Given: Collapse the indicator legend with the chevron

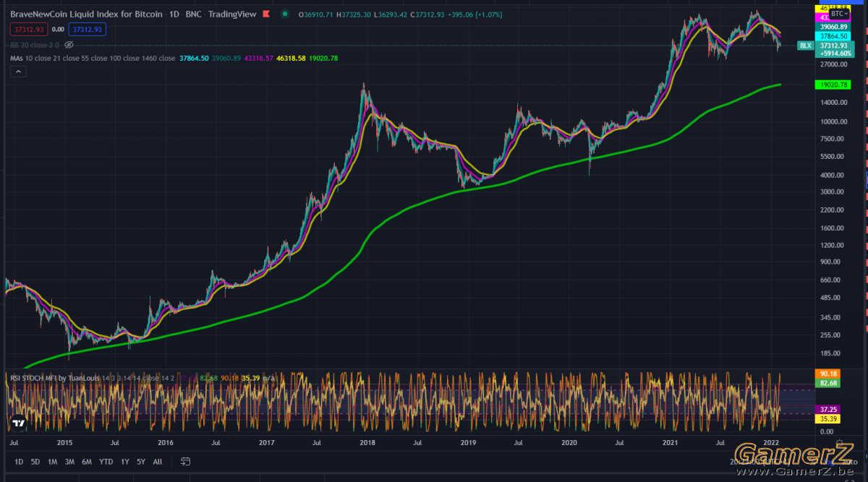Looking at the screenshot, I should [19, 72].
